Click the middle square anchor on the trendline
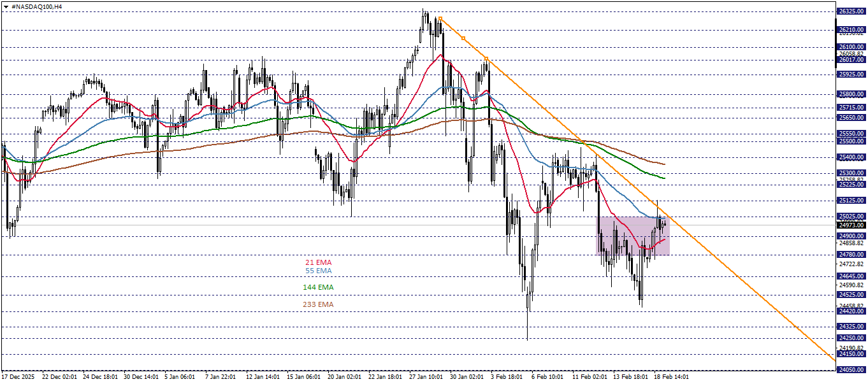 click(x=463, y=38)
